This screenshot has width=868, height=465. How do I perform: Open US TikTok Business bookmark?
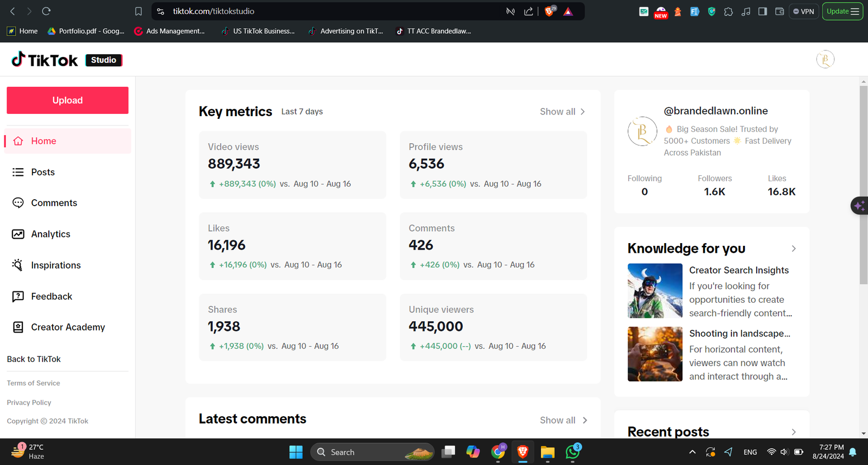pos(258,31)
